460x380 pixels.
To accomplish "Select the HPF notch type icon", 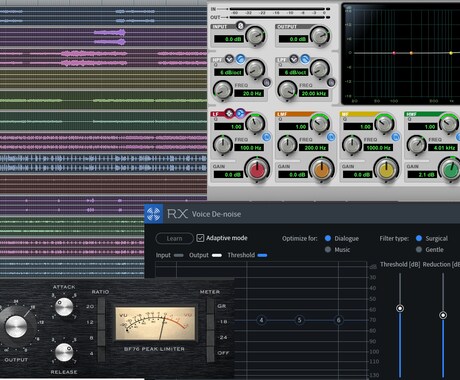I will 229,59.
